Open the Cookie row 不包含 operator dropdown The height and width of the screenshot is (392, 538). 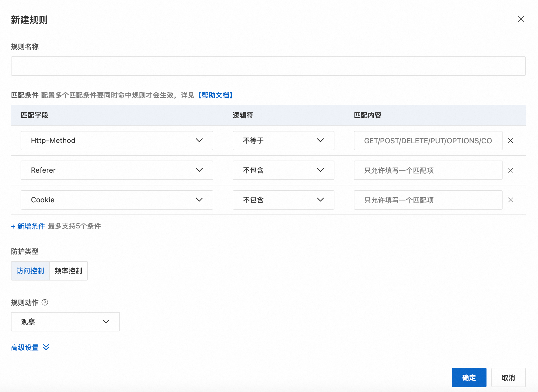click(x=283, y=200)
